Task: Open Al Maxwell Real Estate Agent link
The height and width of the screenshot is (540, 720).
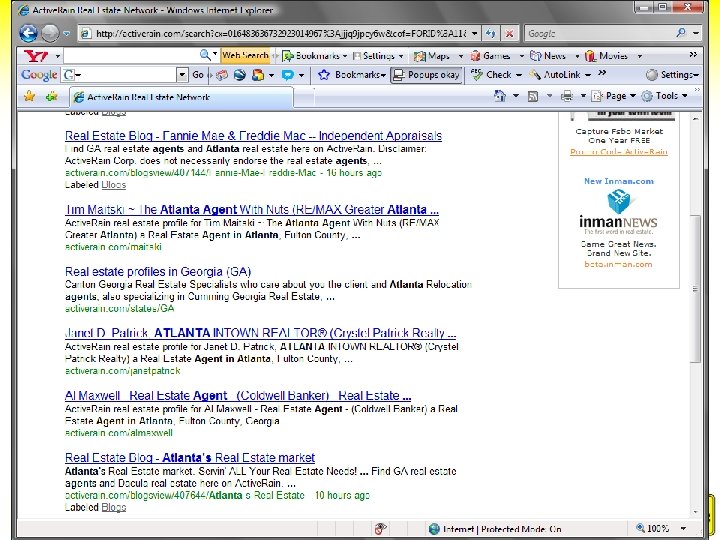Action: click(238, 396)
